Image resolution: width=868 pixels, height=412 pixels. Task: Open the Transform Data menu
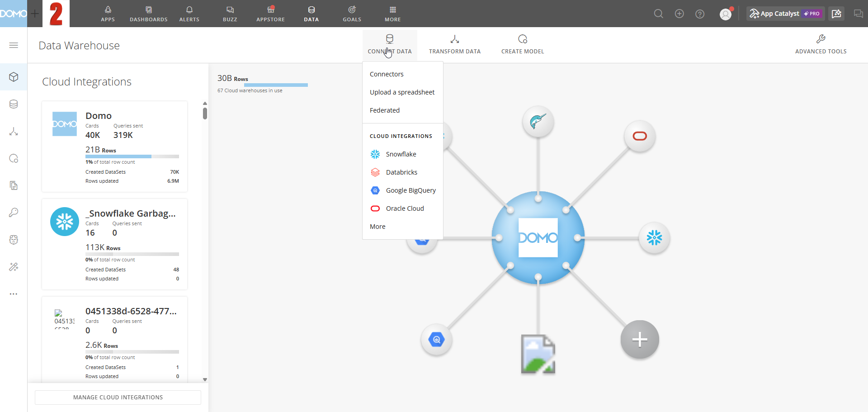point(455,44)
